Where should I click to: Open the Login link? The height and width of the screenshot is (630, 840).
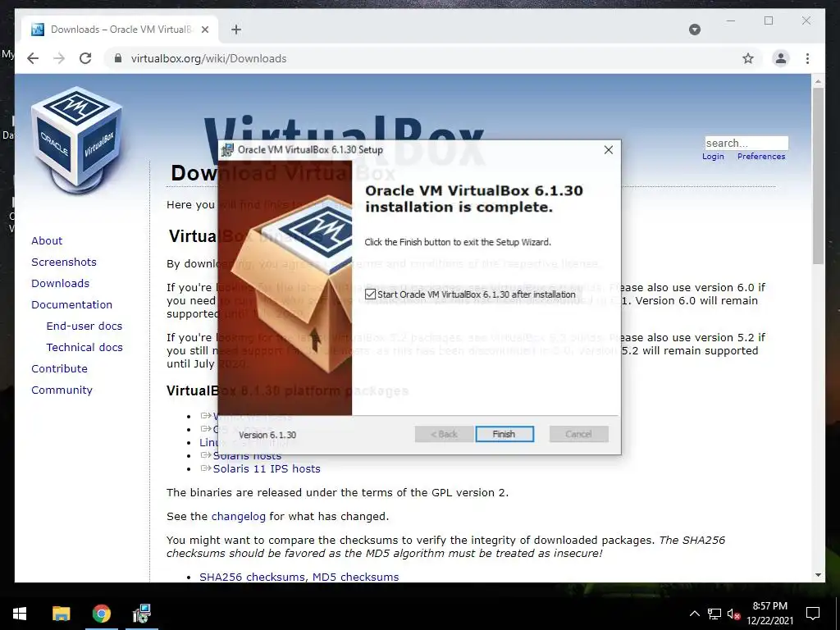coord(713,157)
